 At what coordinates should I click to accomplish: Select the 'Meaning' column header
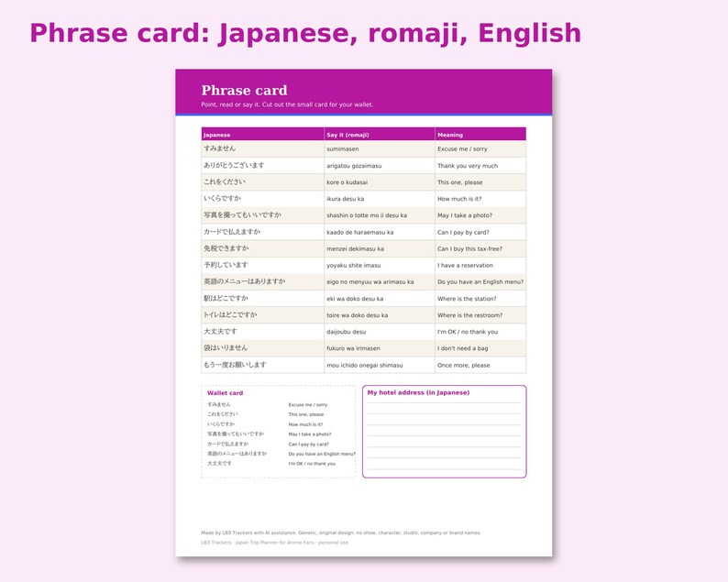(x=480, y=134)
